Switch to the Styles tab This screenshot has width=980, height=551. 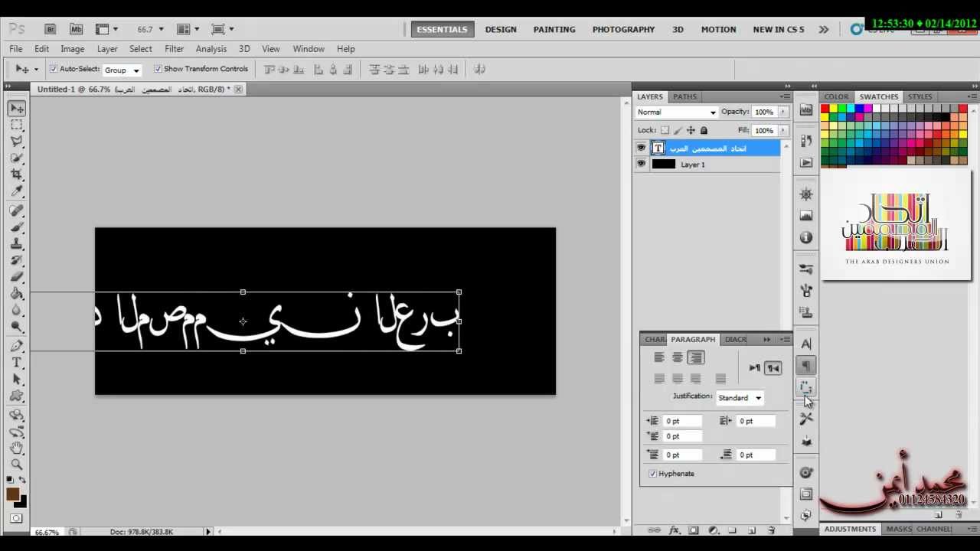920,97
